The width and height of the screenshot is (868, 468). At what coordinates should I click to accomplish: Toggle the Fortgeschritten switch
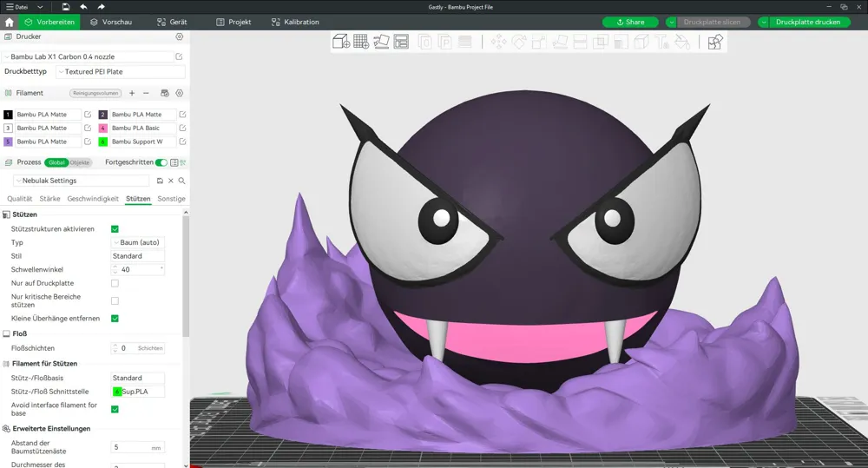tap(161, 162)
